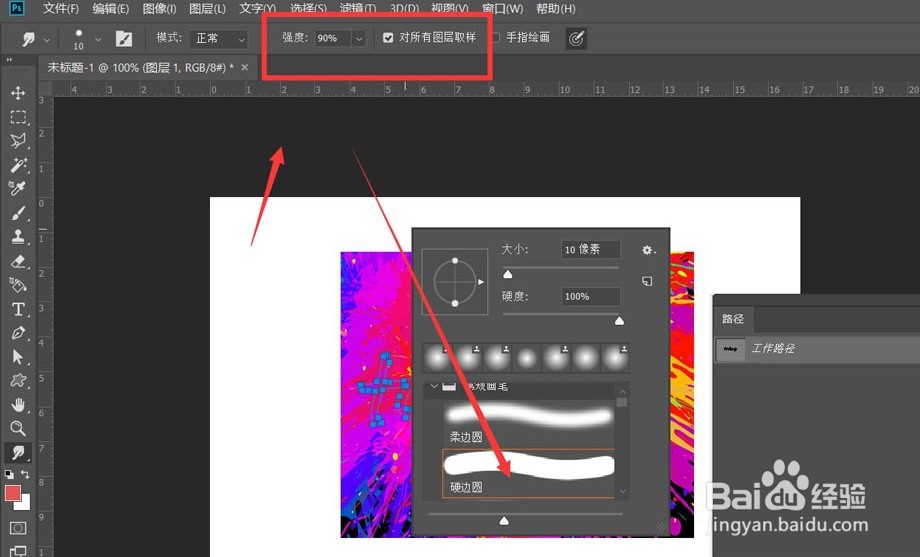Click the 强度 field showing 90%
920x557 pixels.
333,39
